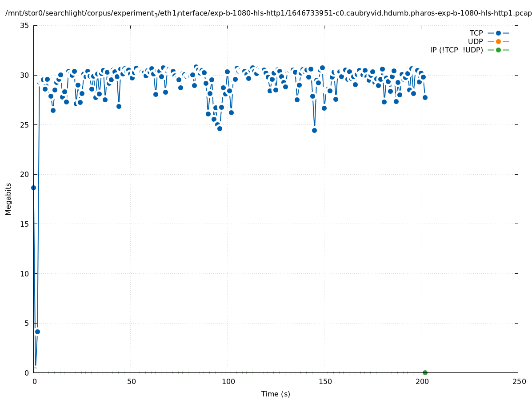Click the first TCP data point at time zero

point(33,188)
